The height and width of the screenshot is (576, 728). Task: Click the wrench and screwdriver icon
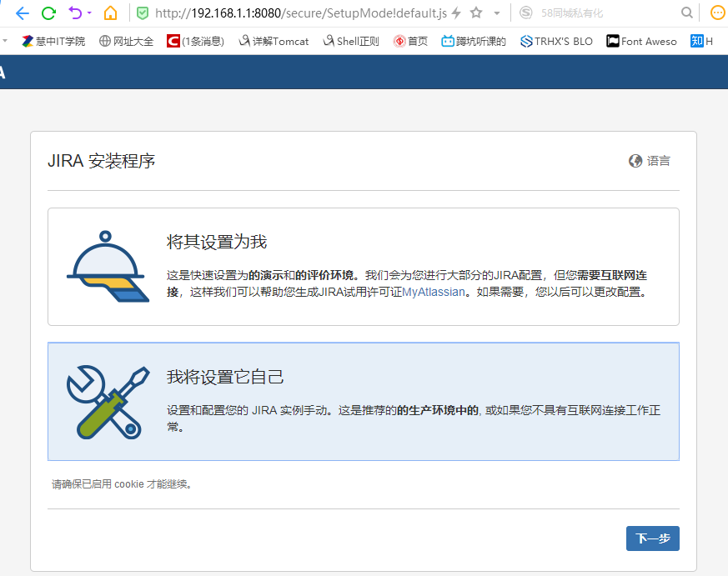click(x=108, y=403)
